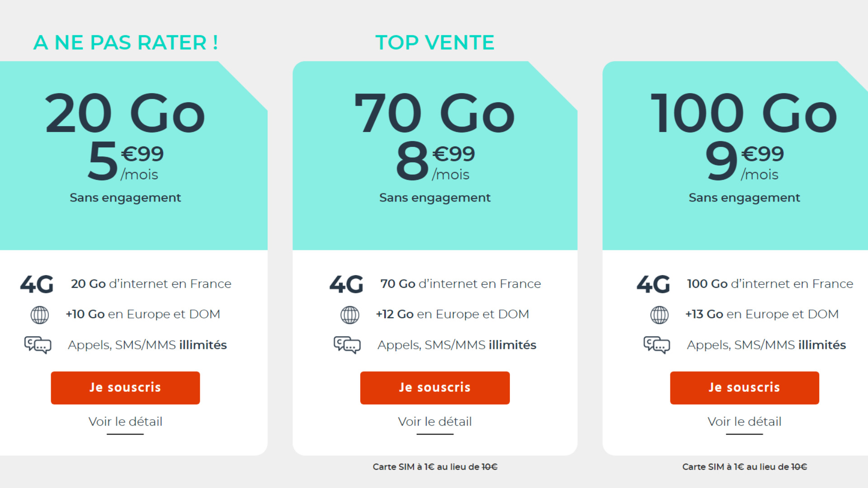Click the 8€99 per month price
Viewport: 868px width, 488px height.
[x=434, y=161]
